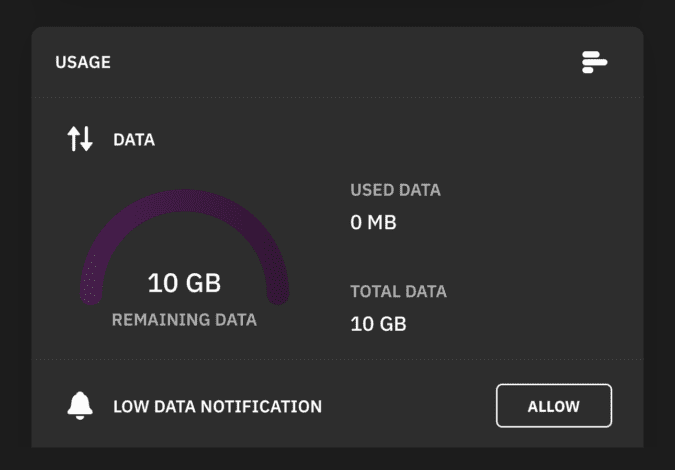Click the top of the gauge arc
675x470 pixels.
click(x=185, y=200)
